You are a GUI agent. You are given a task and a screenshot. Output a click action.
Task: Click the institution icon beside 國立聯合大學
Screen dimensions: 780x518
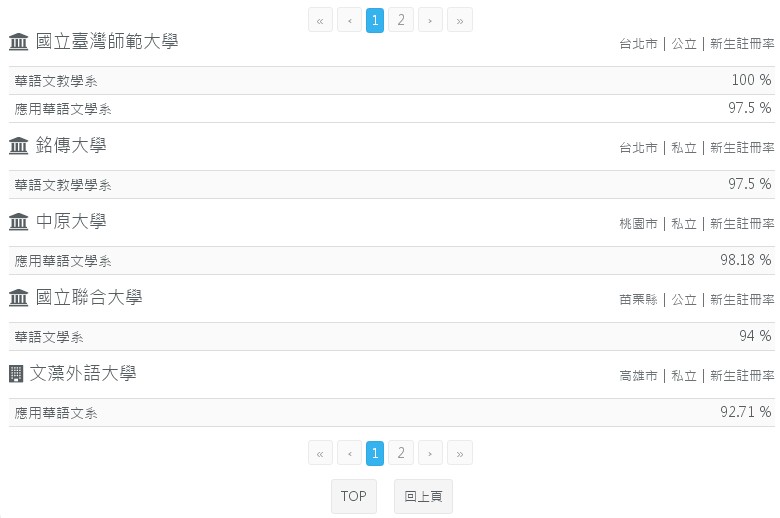pos(18,298)
